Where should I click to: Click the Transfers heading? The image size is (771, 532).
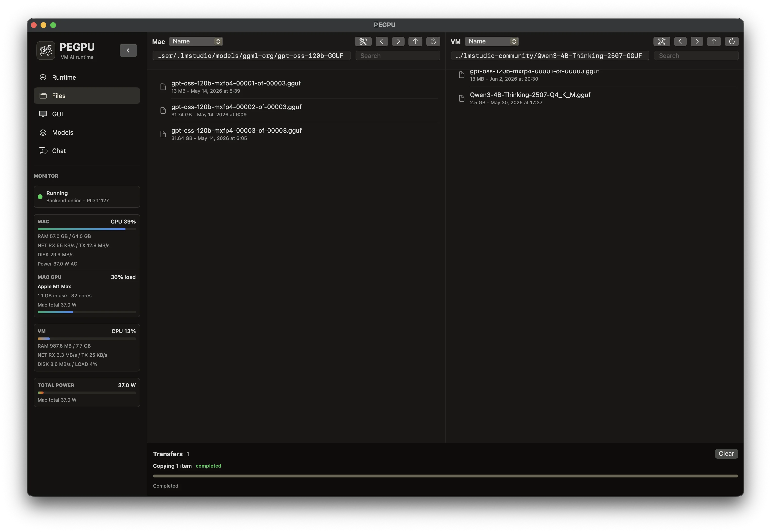pyautogui.click(x=168, y=454)
